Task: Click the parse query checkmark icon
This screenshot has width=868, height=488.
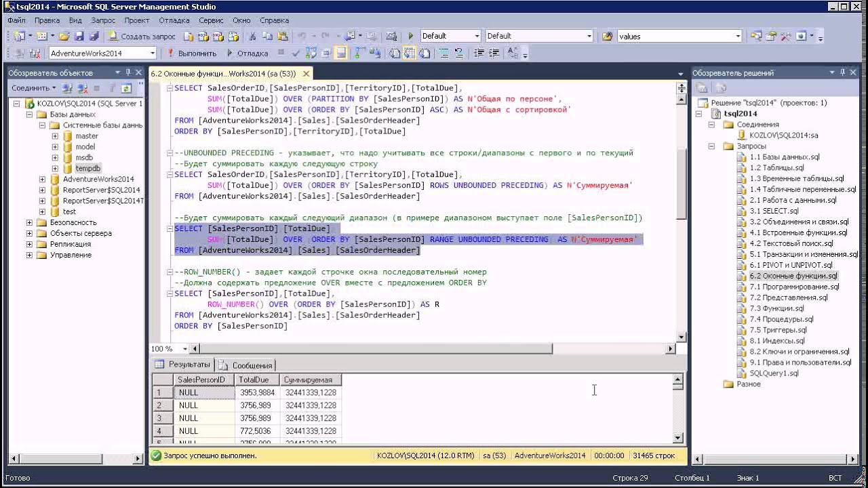Action: pos(296,53)
